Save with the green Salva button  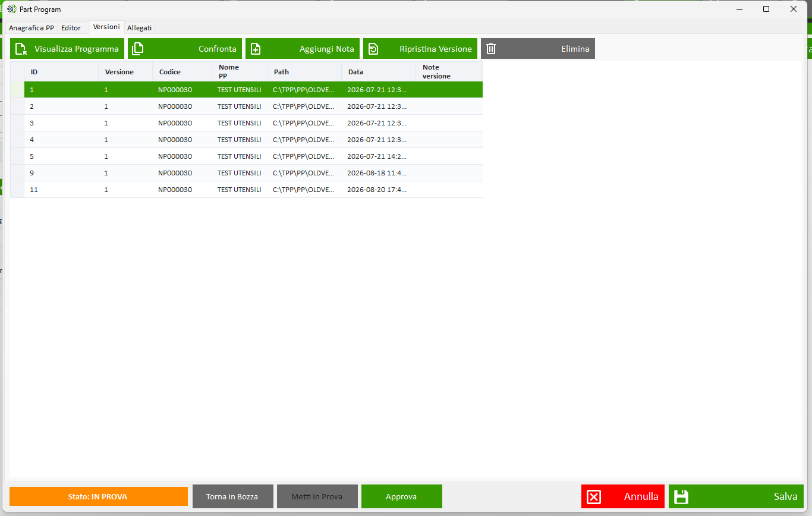(x=736, y=496)
